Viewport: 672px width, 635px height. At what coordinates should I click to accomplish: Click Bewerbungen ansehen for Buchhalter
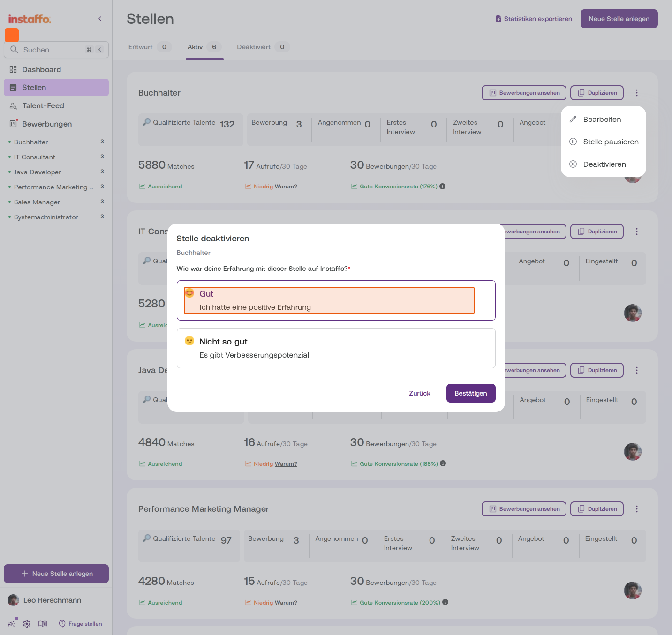(x=524, y=93)
